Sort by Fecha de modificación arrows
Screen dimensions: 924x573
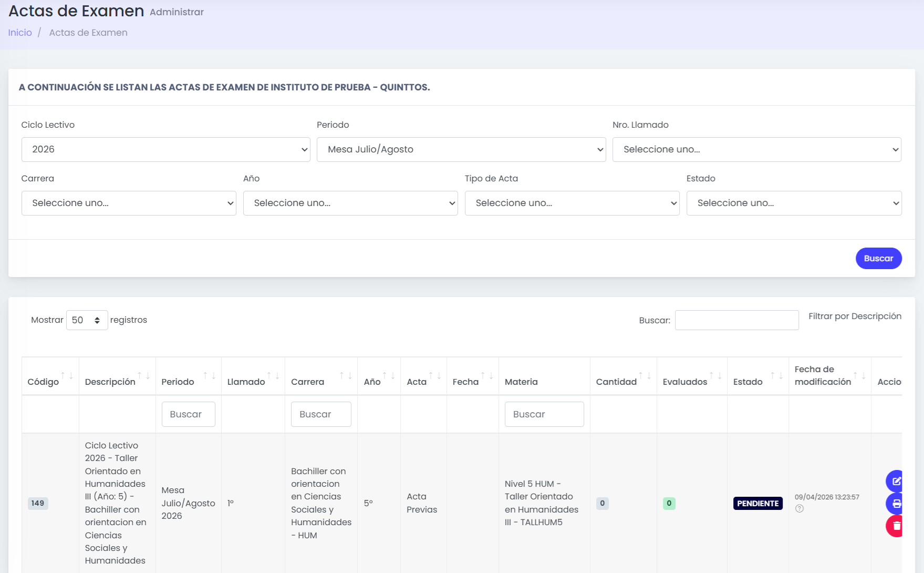tap(859, 375)
